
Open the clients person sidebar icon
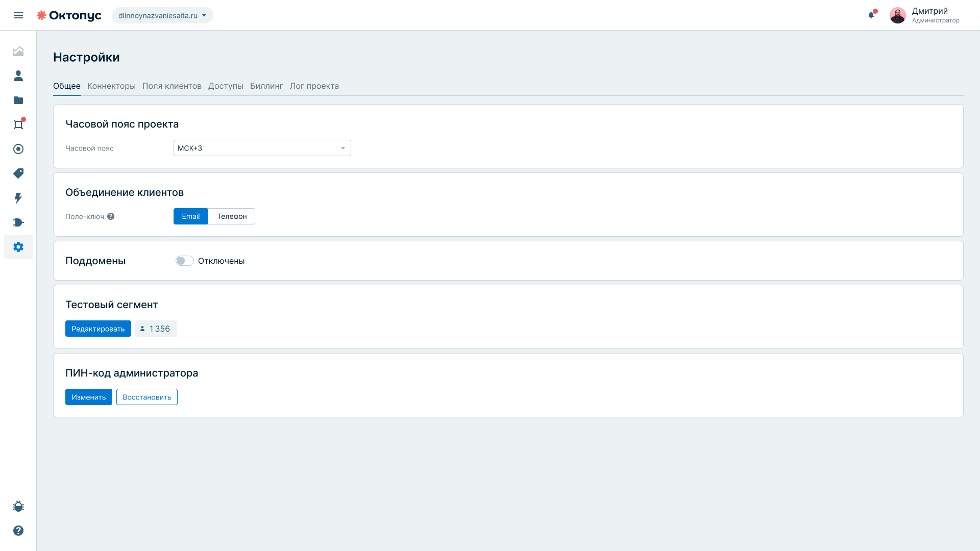click(18, 76)
